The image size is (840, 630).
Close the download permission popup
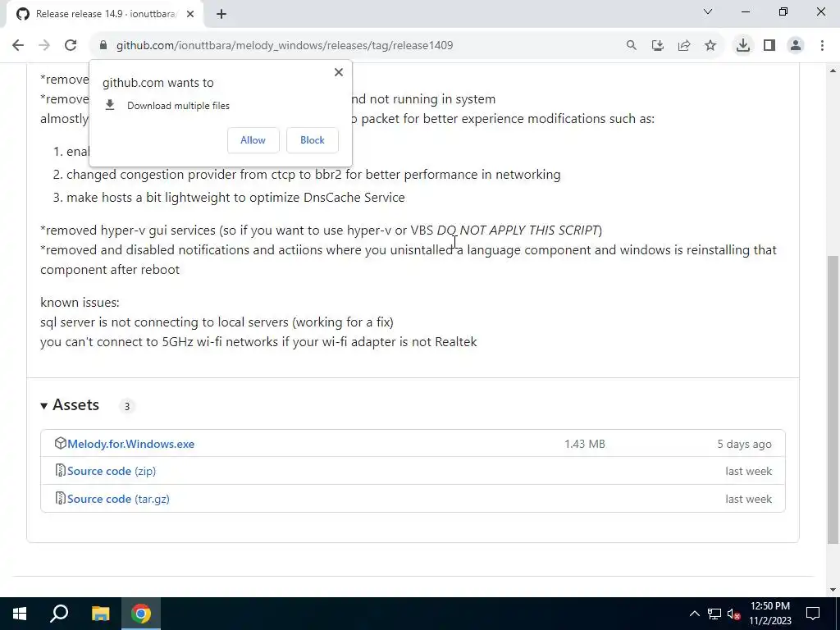pos(339,72)
